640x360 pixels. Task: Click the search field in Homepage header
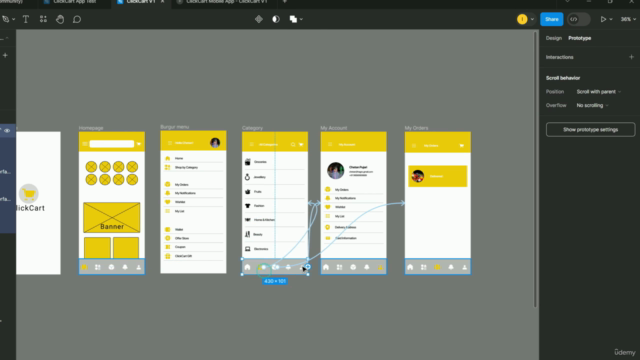point(111,144)
